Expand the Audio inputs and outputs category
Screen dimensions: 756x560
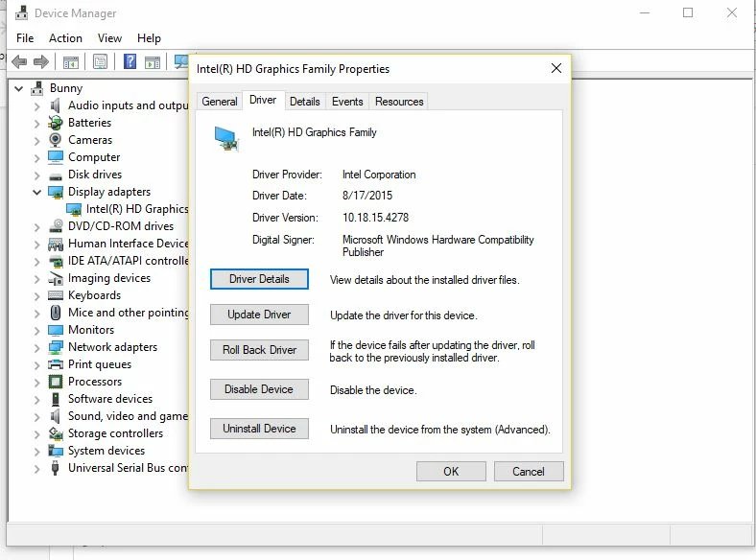pyautogui.click(x=37, y=106)
